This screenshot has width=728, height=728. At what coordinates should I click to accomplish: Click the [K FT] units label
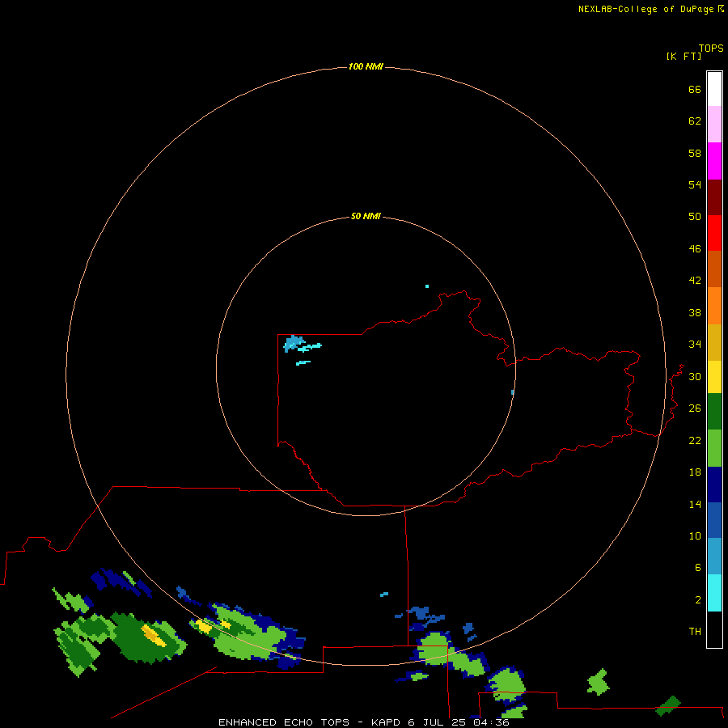pos(684,56)
